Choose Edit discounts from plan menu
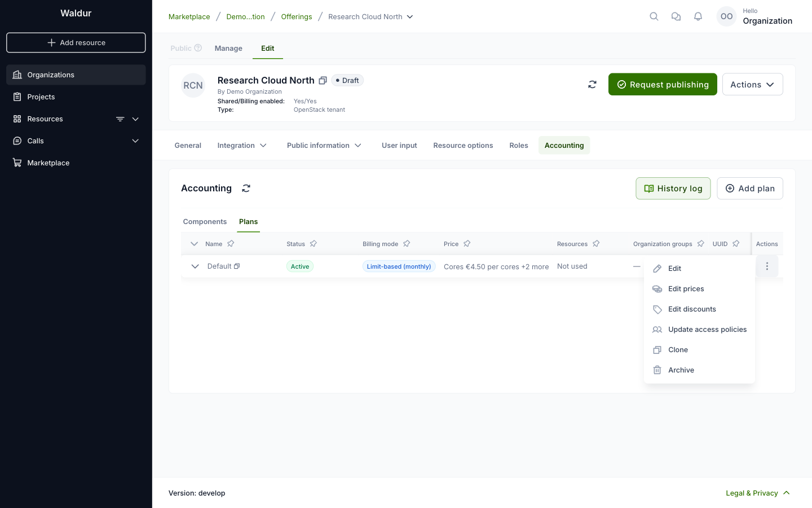 pos(699,309)
